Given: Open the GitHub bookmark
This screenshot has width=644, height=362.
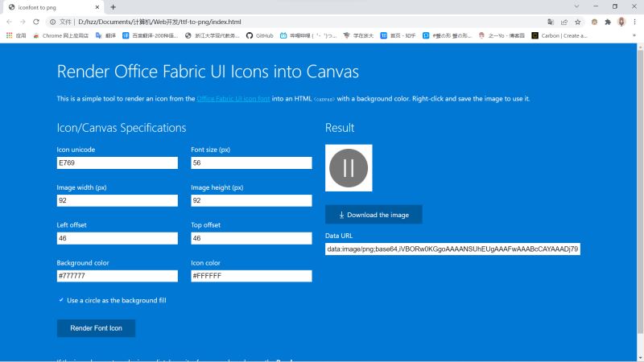Looking at the screenshot, I should 259,35.
